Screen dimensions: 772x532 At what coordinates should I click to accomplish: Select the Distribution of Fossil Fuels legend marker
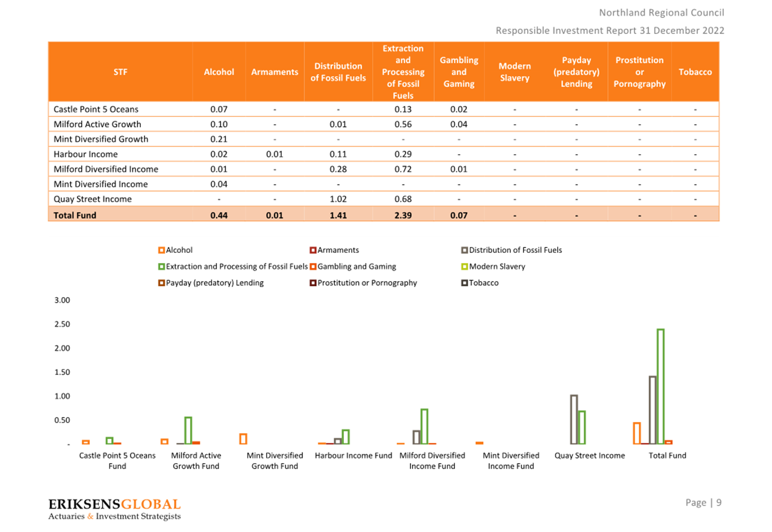point(464,250)
